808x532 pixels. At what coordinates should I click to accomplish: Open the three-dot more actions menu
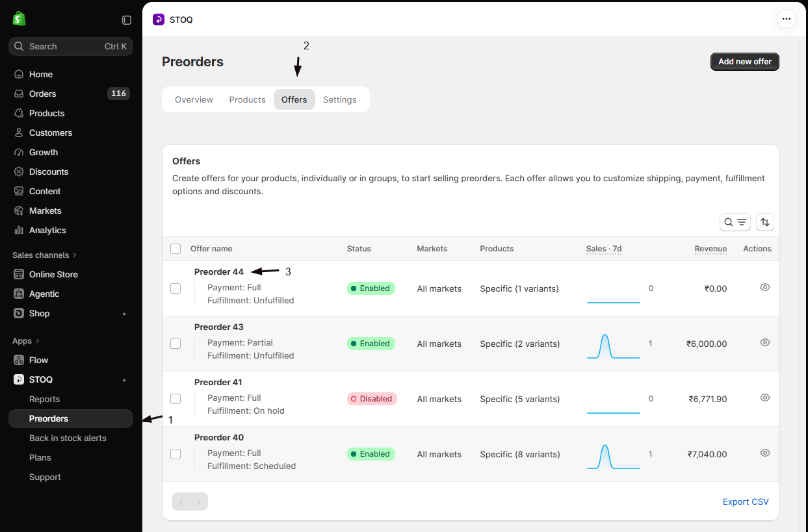[x=787, y=19]
